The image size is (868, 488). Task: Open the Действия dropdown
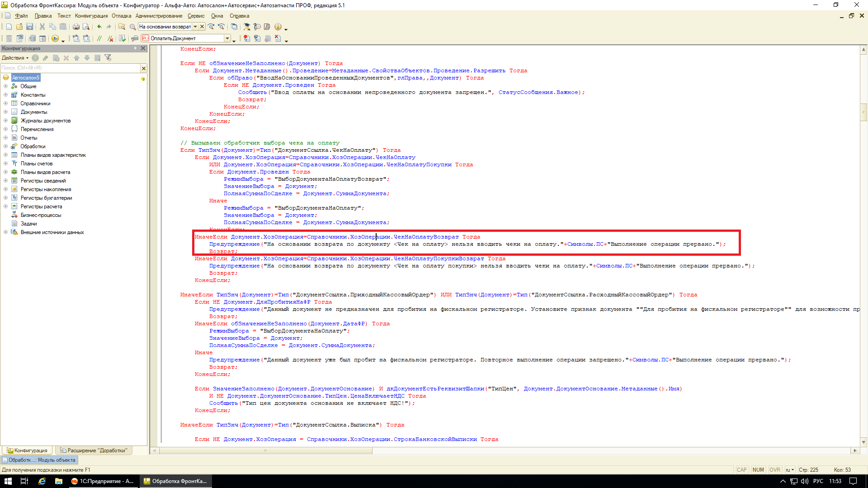(15, 58)
